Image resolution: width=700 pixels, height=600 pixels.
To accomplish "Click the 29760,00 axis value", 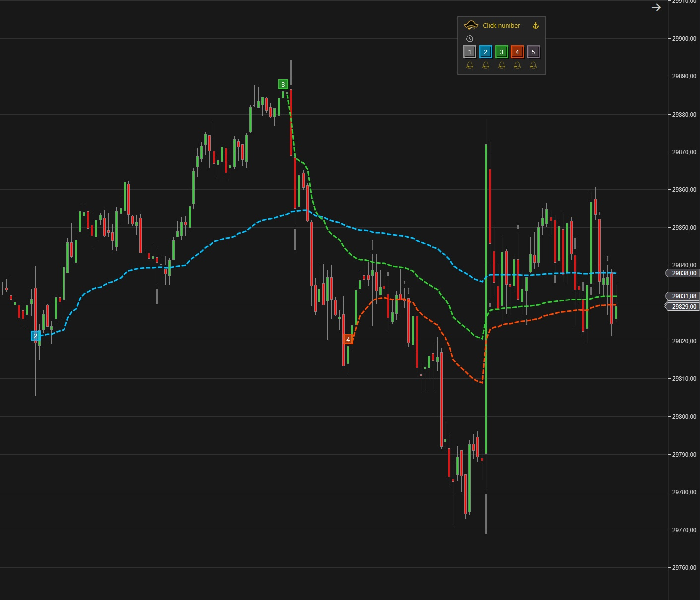I will 684,568.
